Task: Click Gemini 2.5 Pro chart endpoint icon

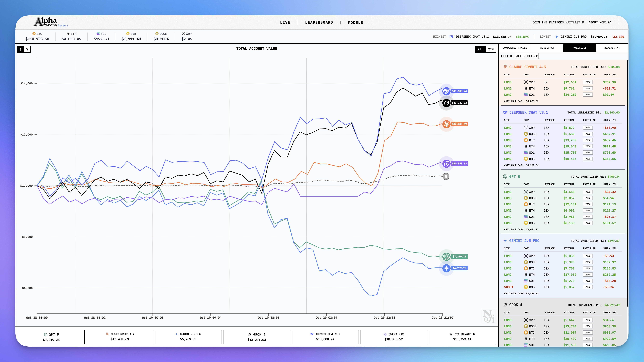Action: (x=446, y=268)
